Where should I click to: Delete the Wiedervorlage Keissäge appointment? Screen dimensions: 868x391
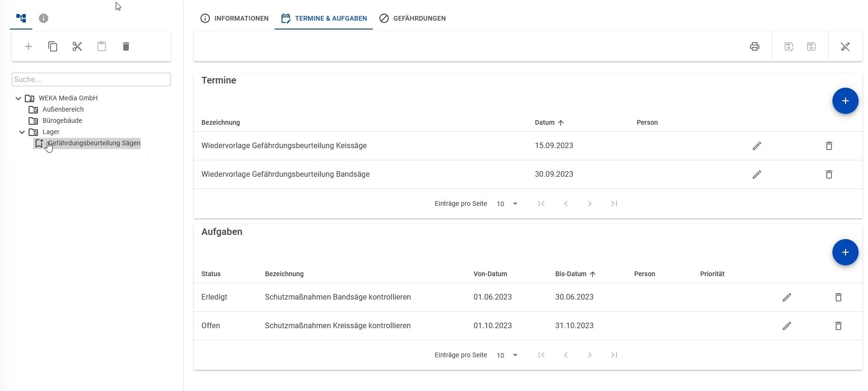829,146
